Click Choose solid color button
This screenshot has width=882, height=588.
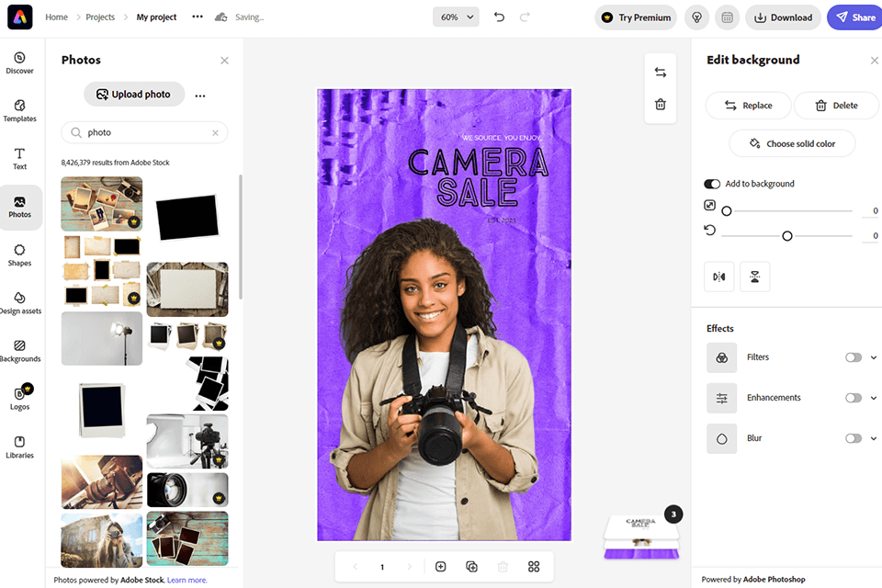pyautogui.click(x=792, y=143)
